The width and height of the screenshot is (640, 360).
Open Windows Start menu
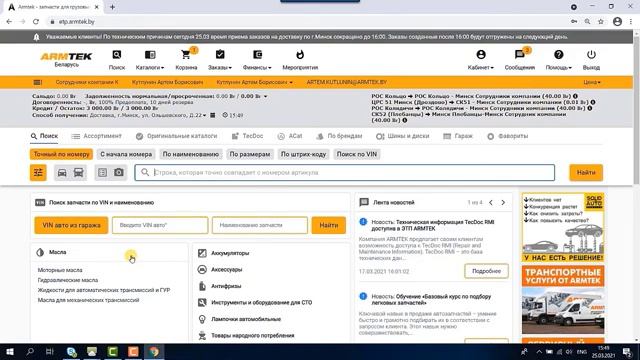coord(10,352)
